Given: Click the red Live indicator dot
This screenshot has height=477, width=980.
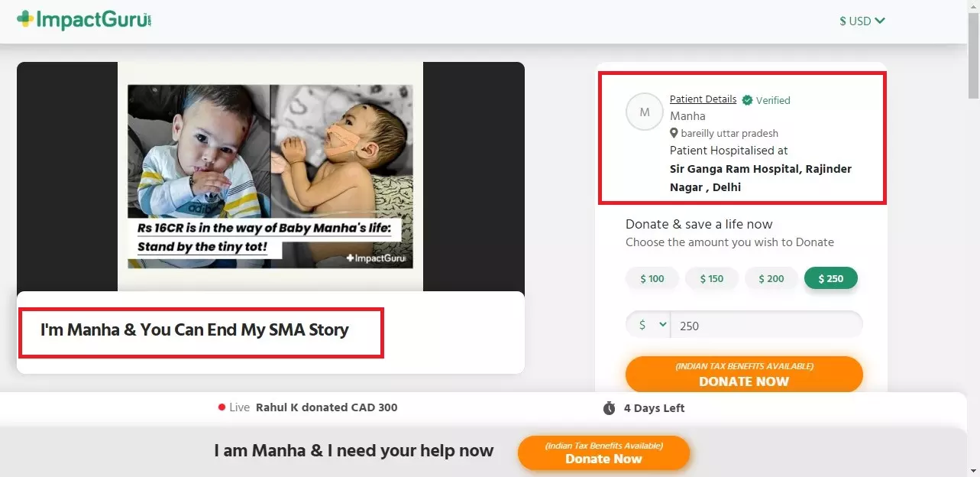Looking at the screenshot, I should click(222, 407).
